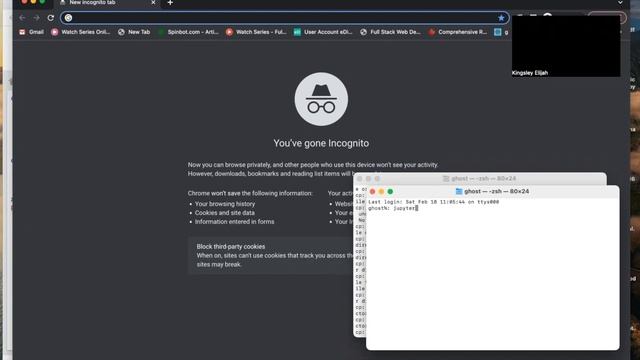Click Information entered in forms text
This screenshot has height=360, width=640.
tap(234, 222)
